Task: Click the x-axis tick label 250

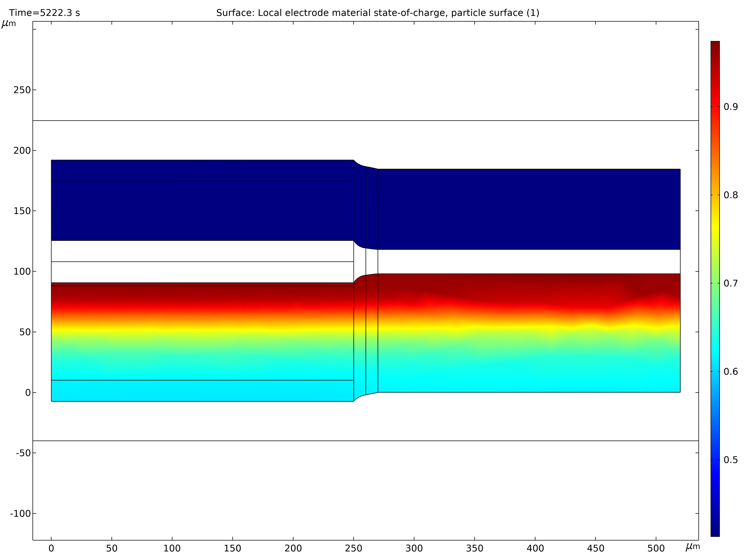Action: (x=353, y=548)
